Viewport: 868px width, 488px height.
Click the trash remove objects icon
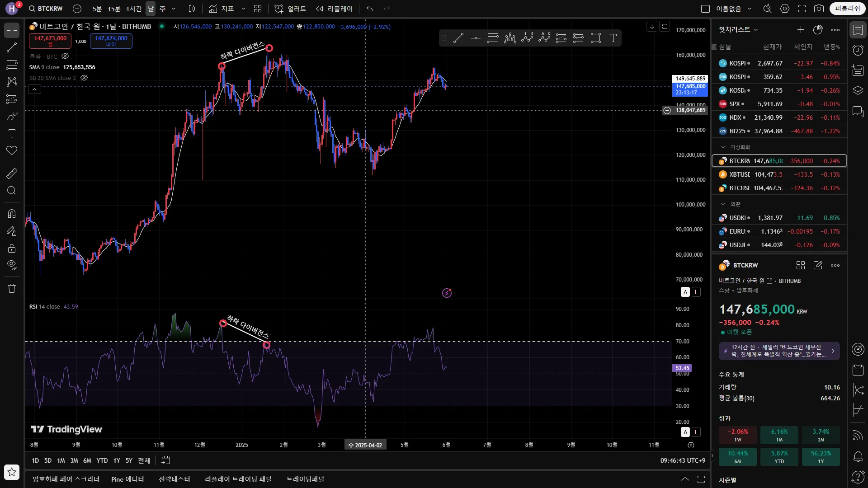pyautogui.click(x=12, y=288)
